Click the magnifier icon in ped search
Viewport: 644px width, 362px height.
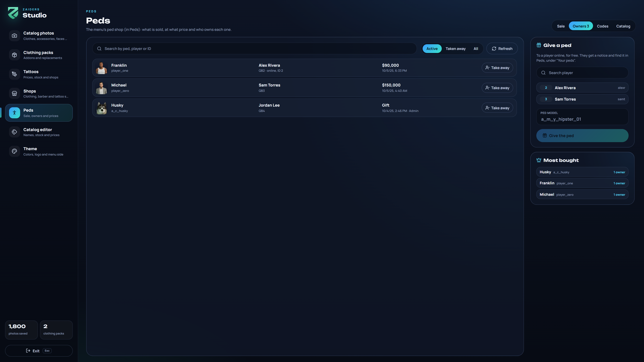coord(99,49)
